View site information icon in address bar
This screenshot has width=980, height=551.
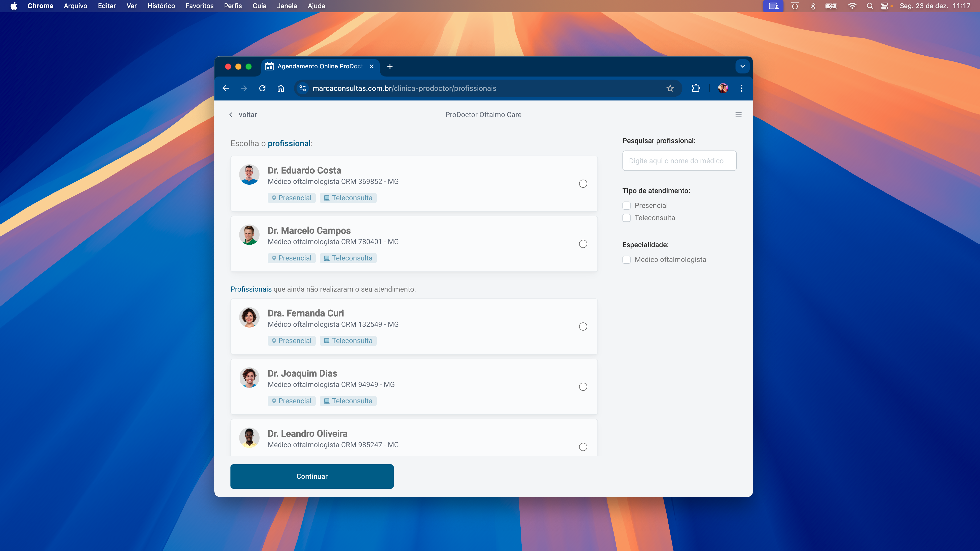coord(302,88)
